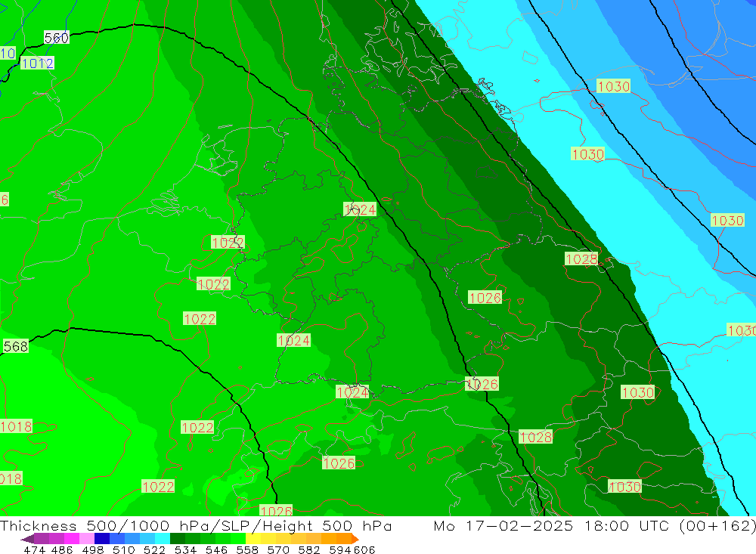Click the bright magenta legend swatch
This screenshot has width=756, height=554.
point(72,539)
